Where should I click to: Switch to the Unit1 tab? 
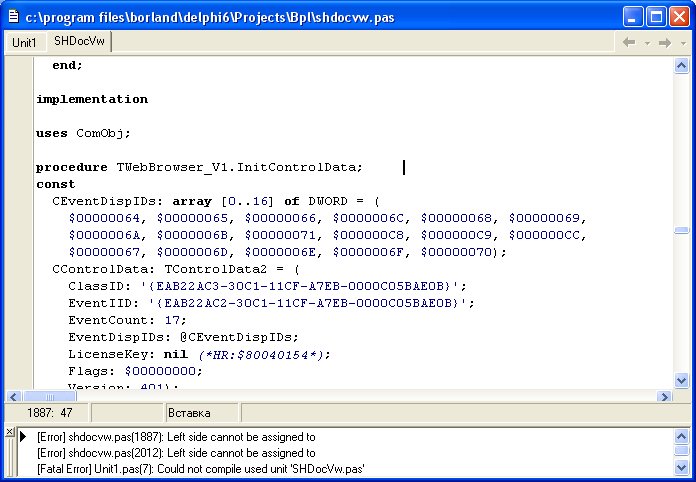point(23,43)
